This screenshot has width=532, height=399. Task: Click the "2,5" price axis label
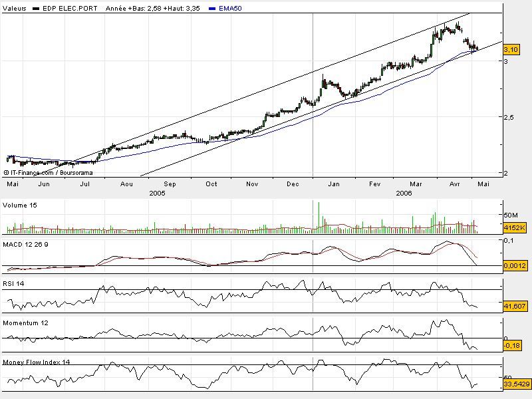(x=509, y=118)
